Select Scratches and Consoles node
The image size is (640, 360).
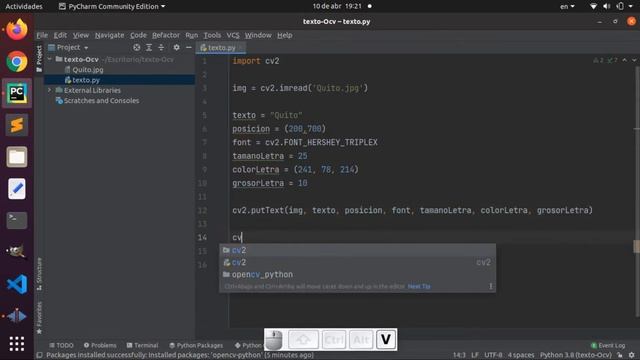click(x=101, y=100)
